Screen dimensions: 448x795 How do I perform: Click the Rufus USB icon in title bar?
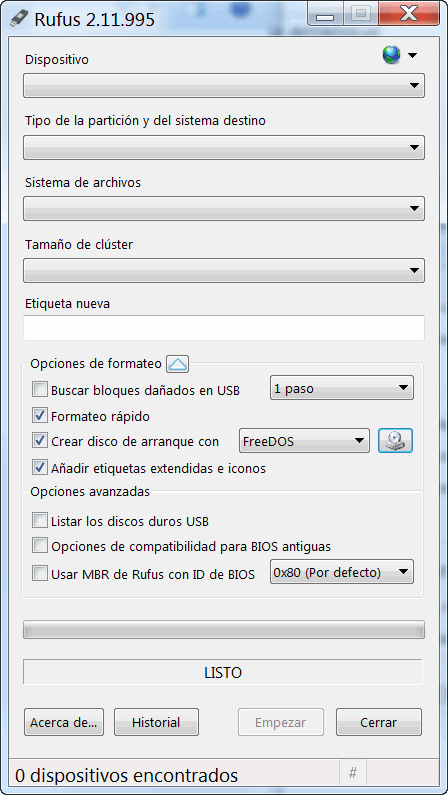click(x=19, y=18)
